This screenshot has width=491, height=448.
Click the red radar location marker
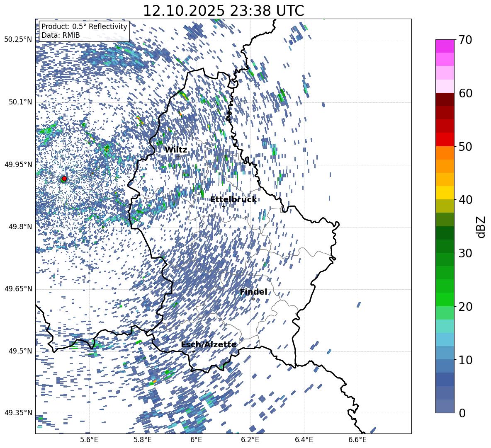click(64, 179)
